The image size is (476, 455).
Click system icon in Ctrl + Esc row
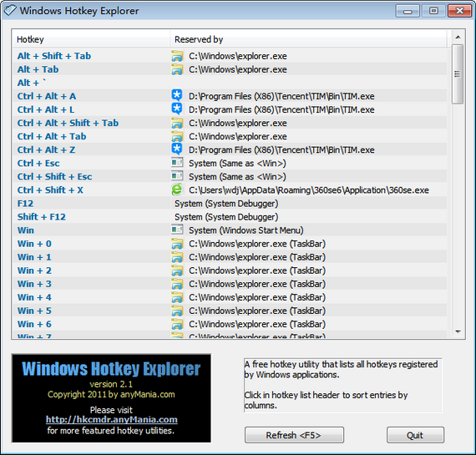(x=177, y=163)
